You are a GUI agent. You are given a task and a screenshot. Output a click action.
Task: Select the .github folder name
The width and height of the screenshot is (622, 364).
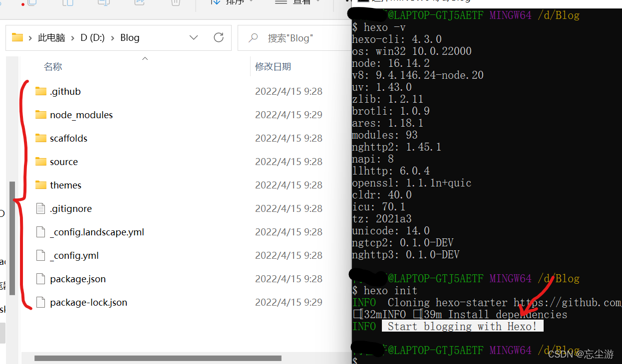[65, 91]
